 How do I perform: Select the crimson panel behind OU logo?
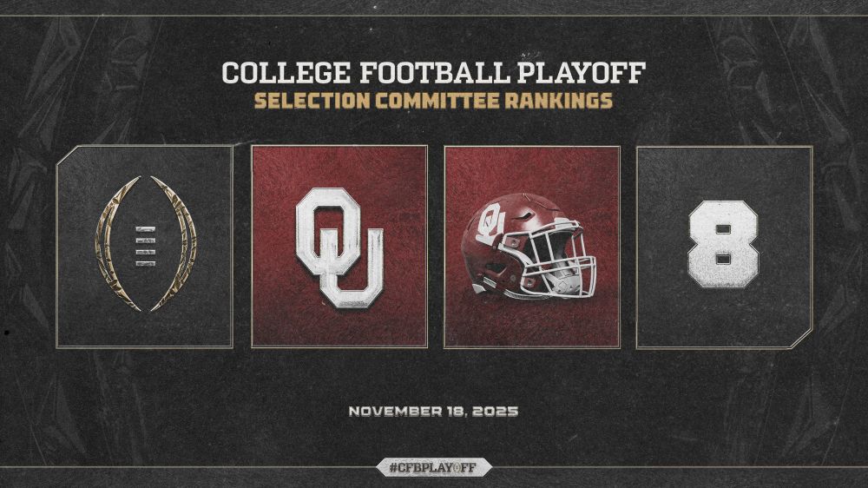coord(339,247)
